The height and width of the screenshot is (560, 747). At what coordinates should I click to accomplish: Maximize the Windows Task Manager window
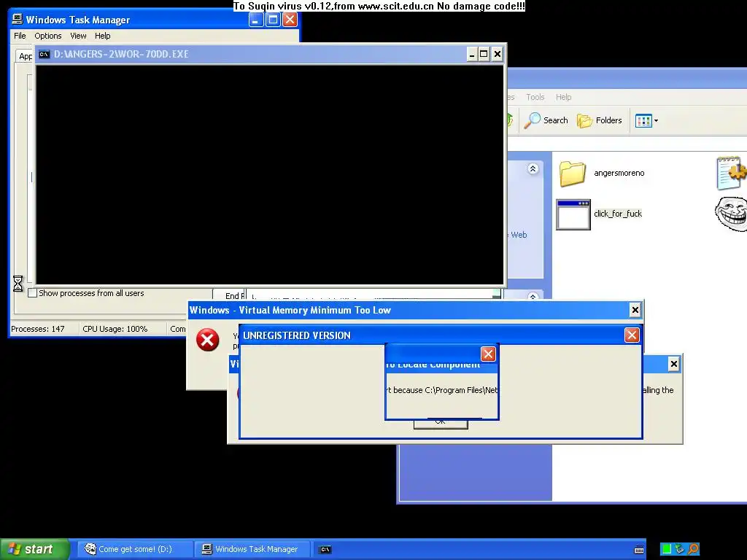(273, 20)
